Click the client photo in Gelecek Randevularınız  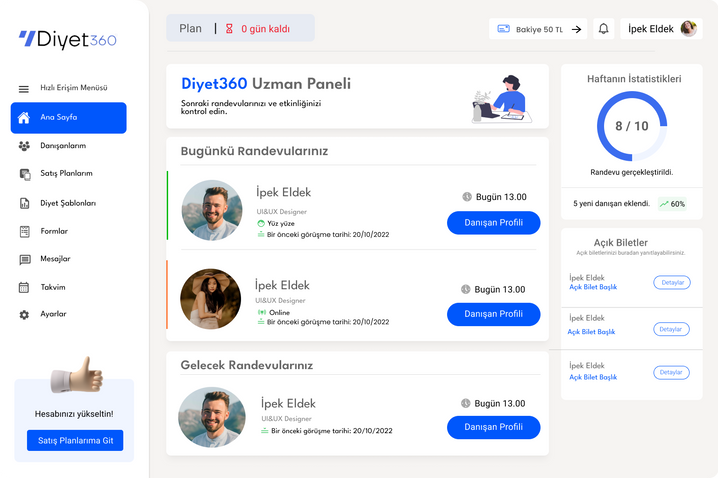tap(212, 417)
